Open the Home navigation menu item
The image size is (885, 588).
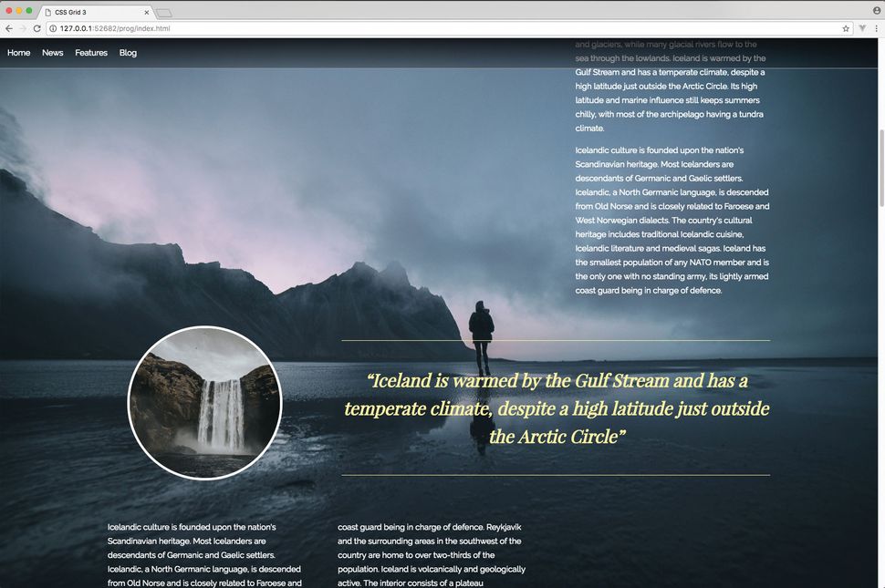point(18,52)
